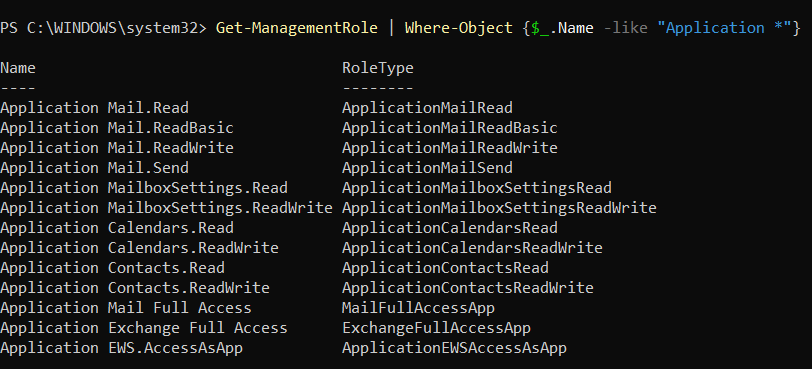Viewport: 812px width, 369px height.
Task: Select the Application Mail.Read role name
Action: [94, 108]
